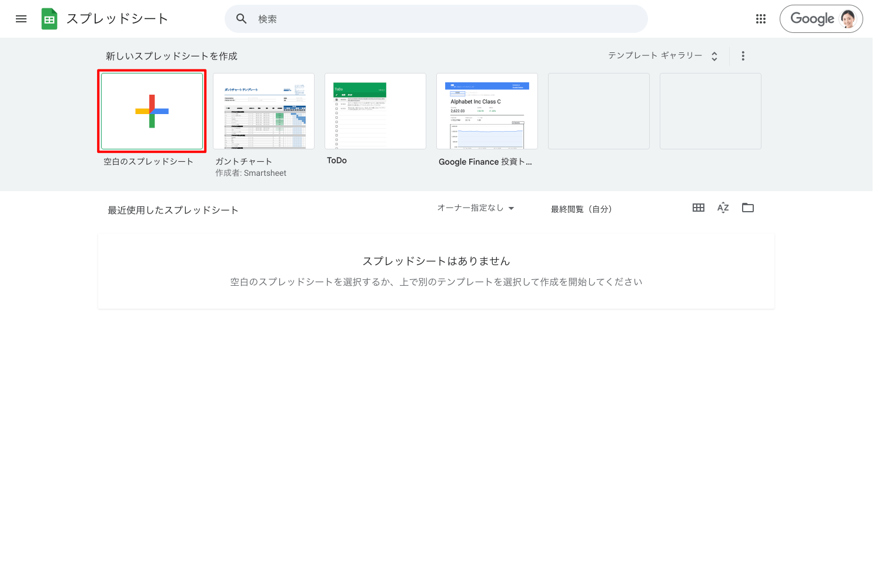The width and height of the screenshot is (882, 588).
Task: Switch to grid view icon
Action: click(x=699, y=208)
